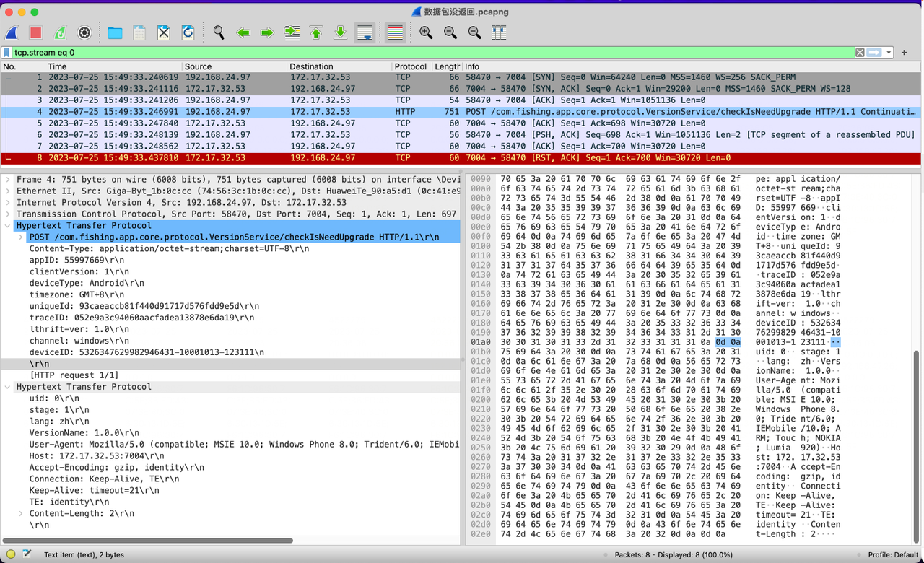Sort by the Info column header
Viewport: 924px width, 563px height.
pyautogui.click(x=692, y=66)
